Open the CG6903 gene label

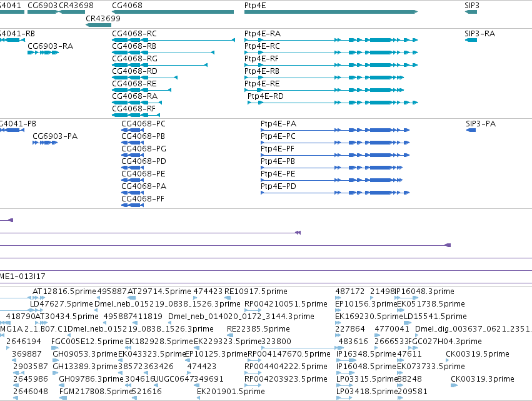coord(43,6)
